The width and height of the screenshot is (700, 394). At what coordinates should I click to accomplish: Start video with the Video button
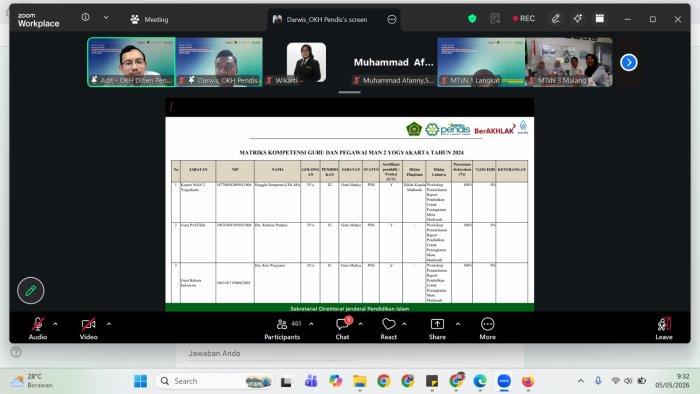click(88, 328)
